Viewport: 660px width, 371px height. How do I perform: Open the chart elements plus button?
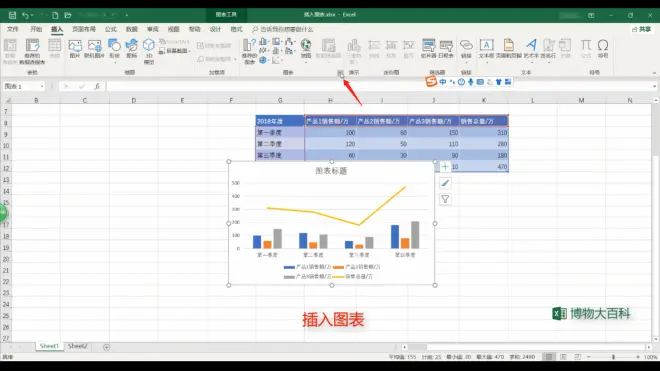[445, 167]
